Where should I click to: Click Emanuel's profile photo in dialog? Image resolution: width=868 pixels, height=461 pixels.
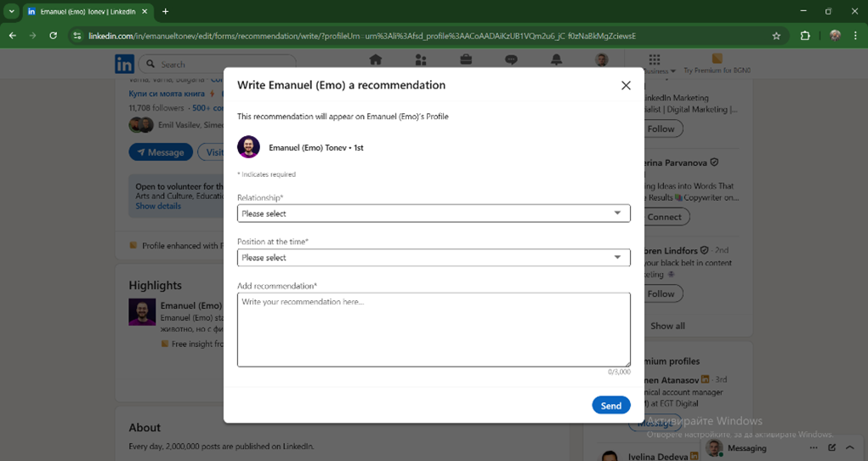tap(248, 147)
